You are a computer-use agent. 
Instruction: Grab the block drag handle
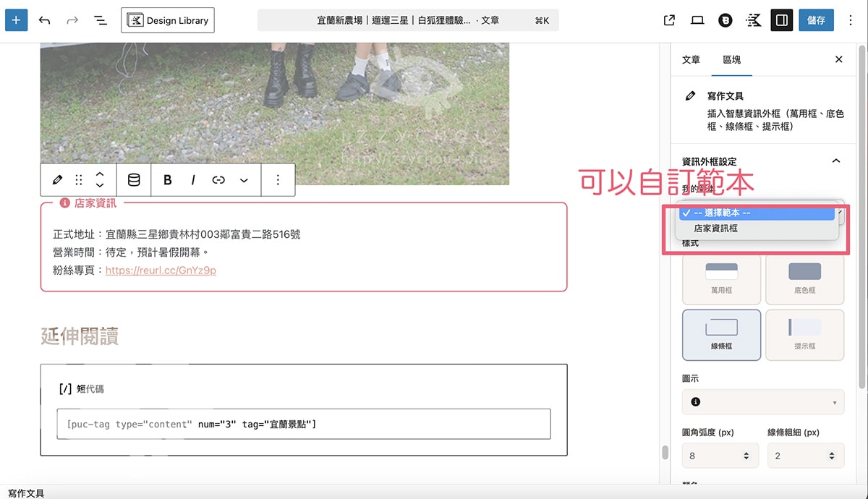(x=79, y=180)
